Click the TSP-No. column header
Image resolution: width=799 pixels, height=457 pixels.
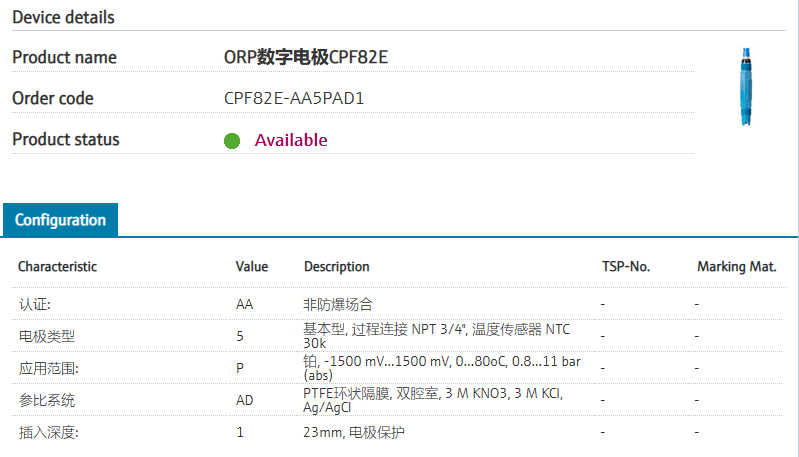pos(625,267)
